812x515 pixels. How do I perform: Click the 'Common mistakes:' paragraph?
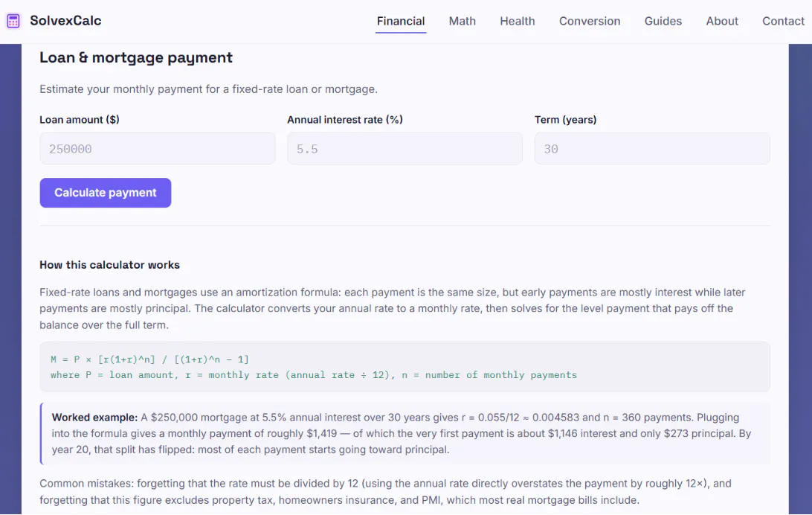(x=386, y=492)
